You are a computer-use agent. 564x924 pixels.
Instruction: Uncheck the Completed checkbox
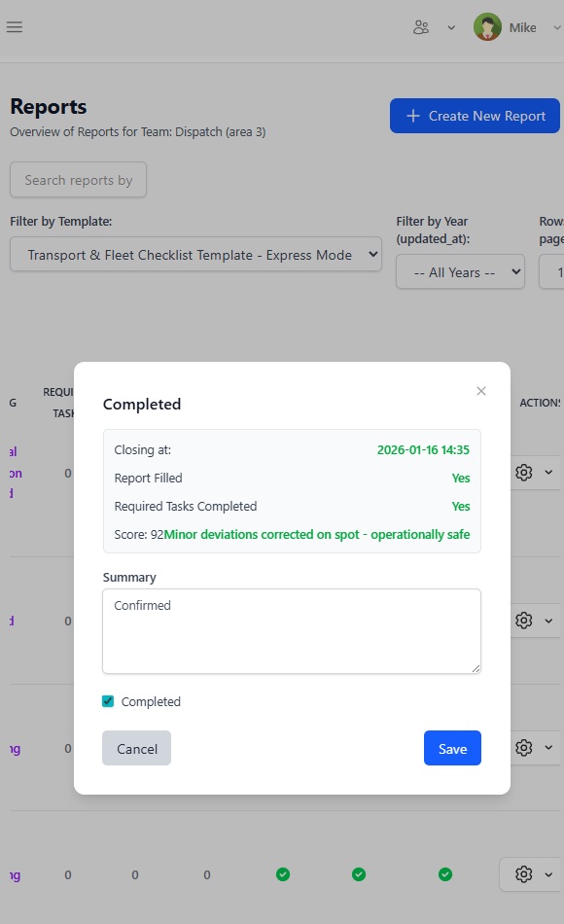coord(108,701)
